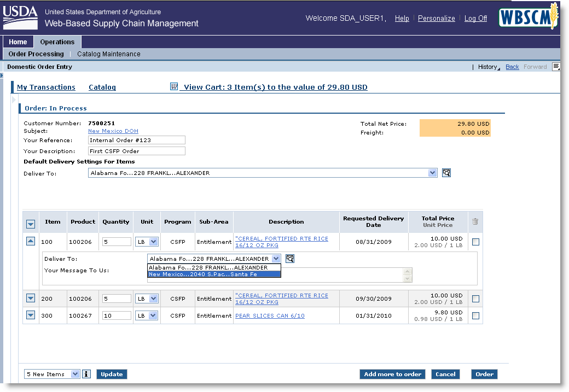Click the Add more to order button
The image size is (569, 392).
(x=392, y=374)
